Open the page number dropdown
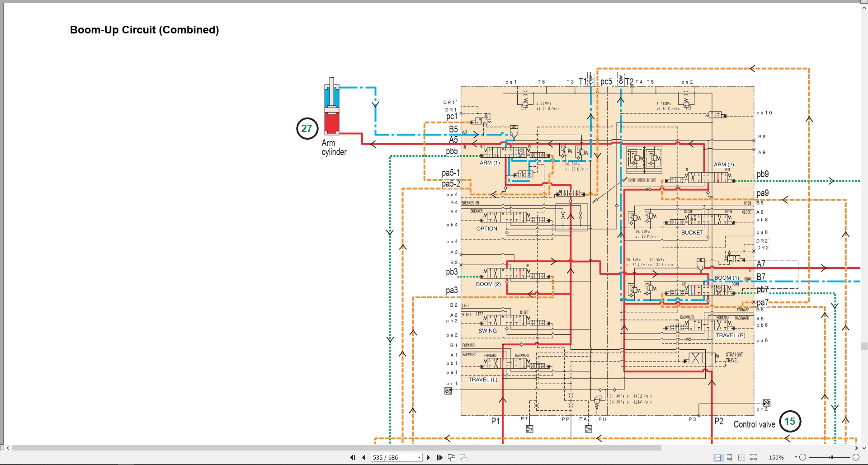 419,458
